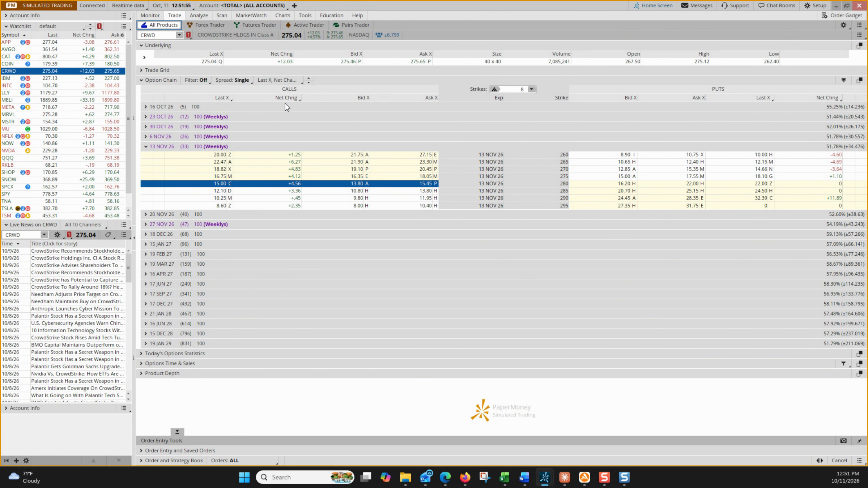
Task: Open Setup gear in title bar
Action: coord(807,5)
